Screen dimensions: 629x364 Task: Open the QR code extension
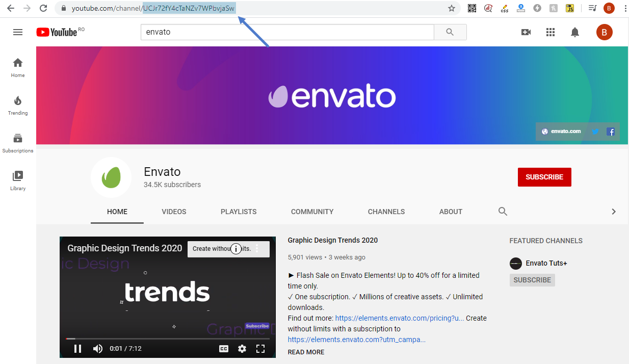tap(472, 8)
